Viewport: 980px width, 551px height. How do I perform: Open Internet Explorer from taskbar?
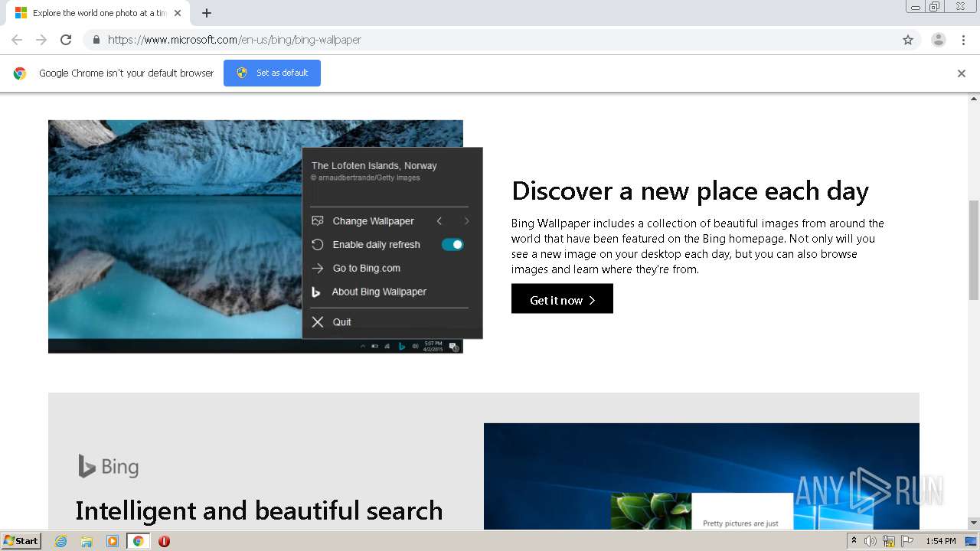(60, 541)
